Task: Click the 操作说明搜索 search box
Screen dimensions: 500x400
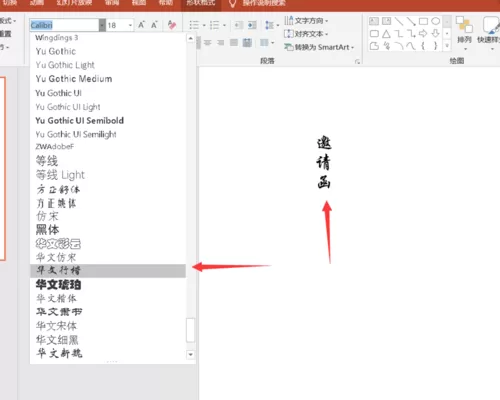Action: coord(264,3)
